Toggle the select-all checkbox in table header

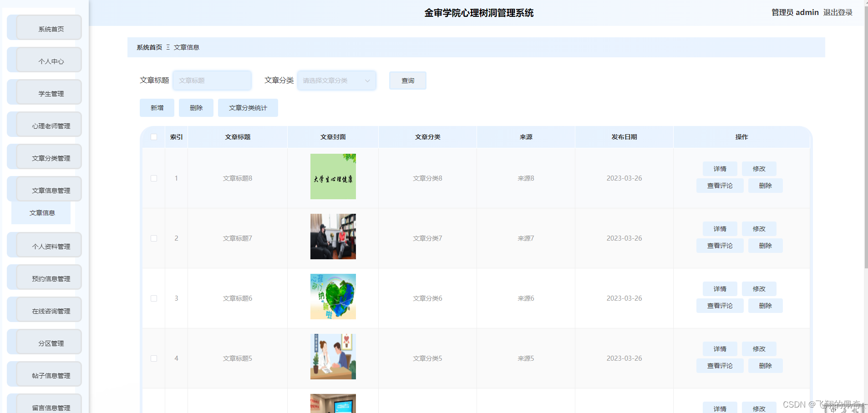tap(154, 137)
